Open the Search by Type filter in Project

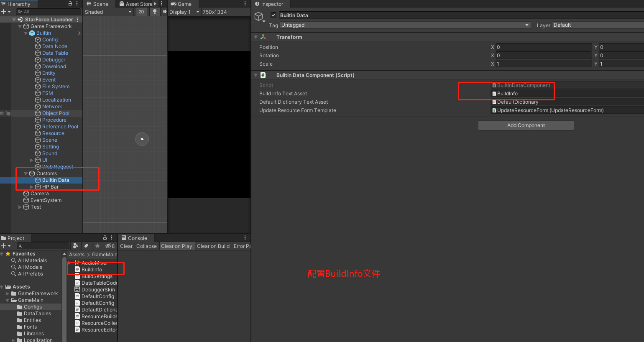76,246
